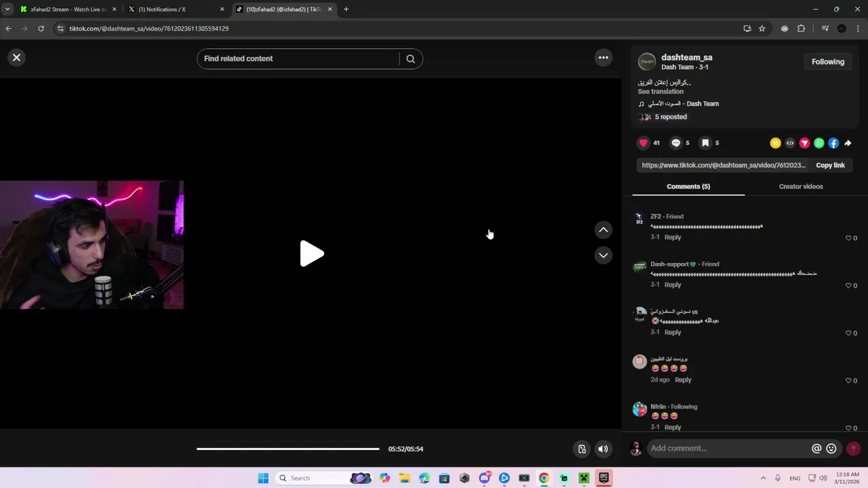The image size is (868, 488).
Task: Send to friends with the red arrow icon
Action: [804, 143]
